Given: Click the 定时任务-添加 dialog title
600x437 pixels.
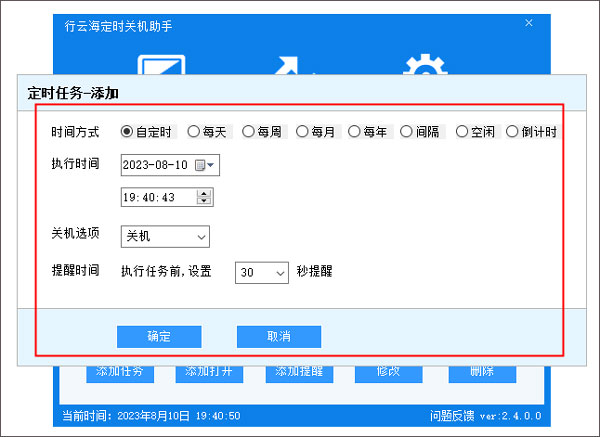Looking at the screenshot, I should coord(73,93).
